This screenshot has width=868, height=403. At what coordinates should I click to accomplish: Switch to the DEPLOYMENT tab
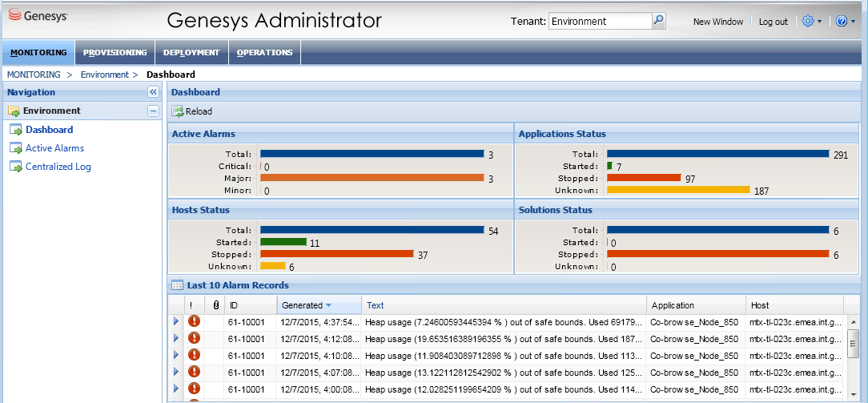pyautogui.click(x=191, y=53)
